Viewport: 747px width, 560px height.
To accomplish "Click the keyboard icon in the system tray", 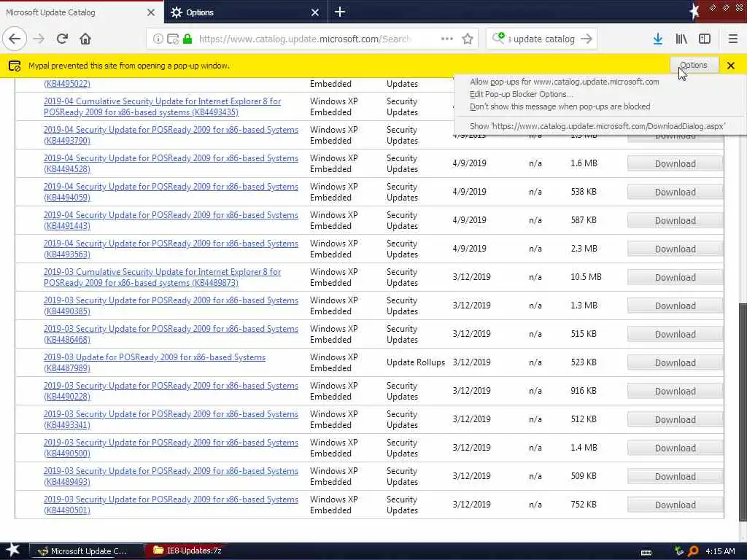I will [x=646, y=552].
